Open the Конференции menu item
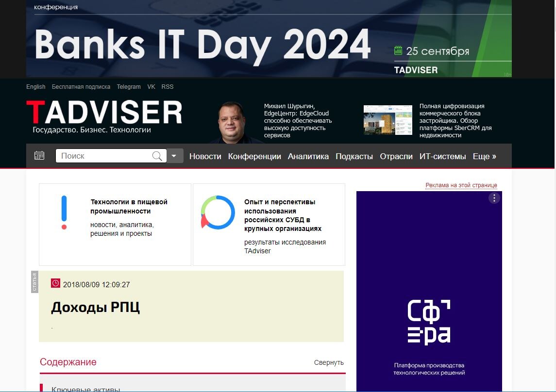This screenshot has width=556, height=392. (x=254, y=156)
